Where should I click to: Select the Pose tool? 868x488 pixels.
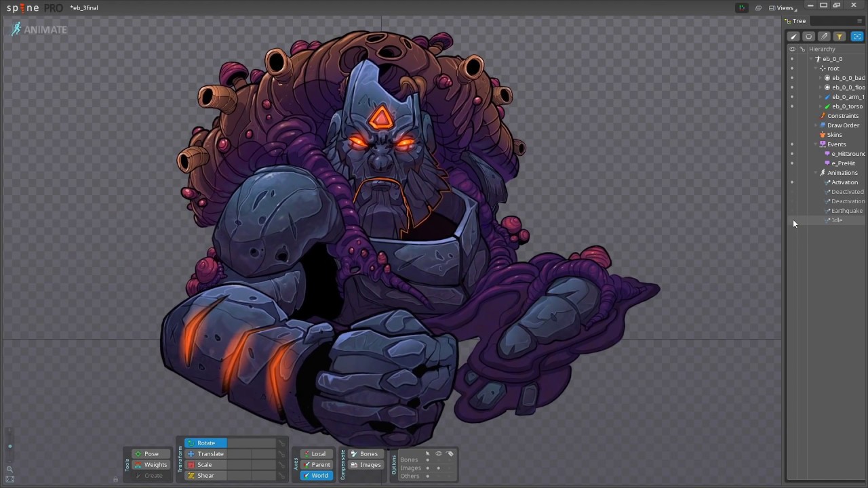pos(150,454)
